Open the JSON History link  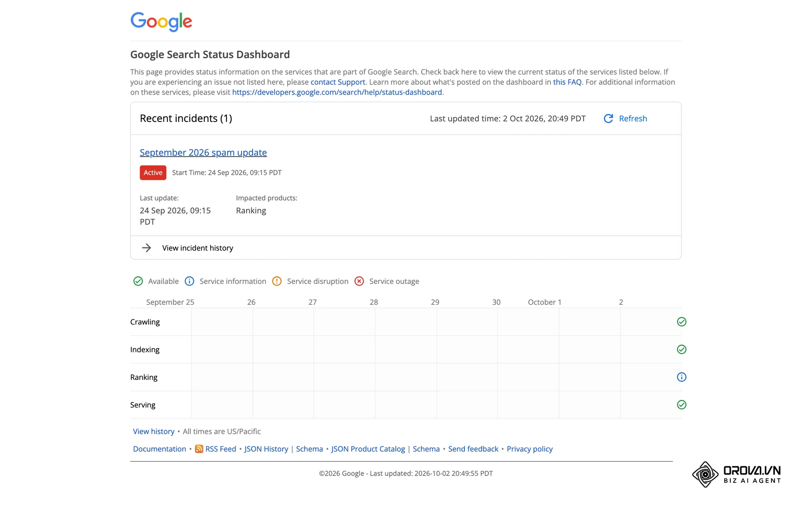click(x=266, y=449)
